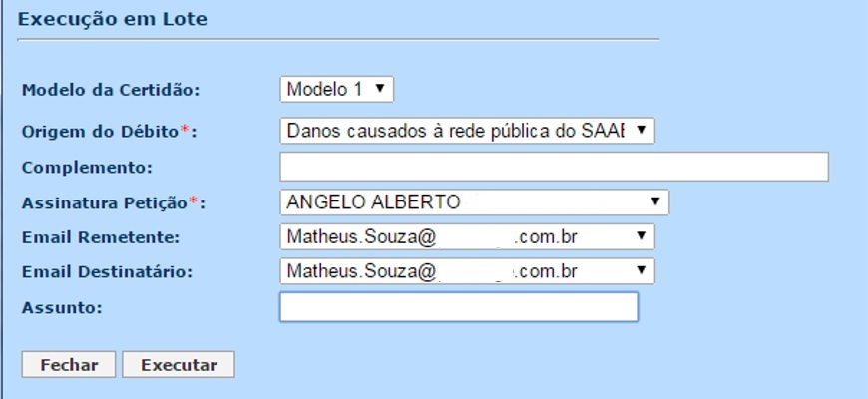
Task: Expand the Email Remetente dropdown
Action: coord(466,238)
